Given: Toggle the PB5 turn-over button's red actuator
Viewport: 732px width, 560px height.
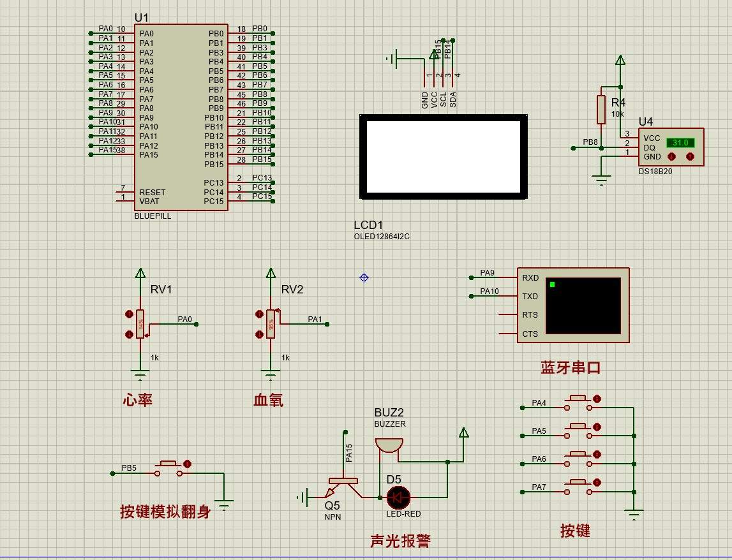Looking at the screenshot, I should pyautogui.click(x=187, y=464).
